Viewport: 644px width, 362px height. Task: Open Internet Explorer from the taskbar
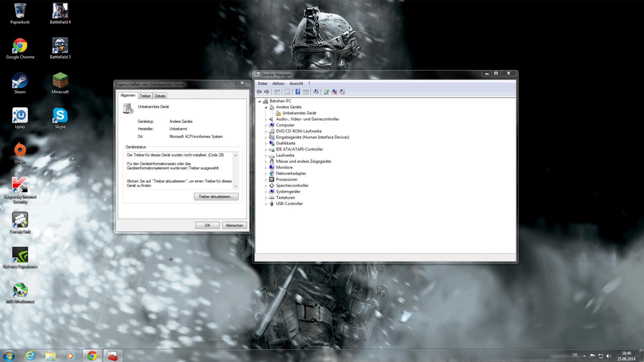coord(30,356)
